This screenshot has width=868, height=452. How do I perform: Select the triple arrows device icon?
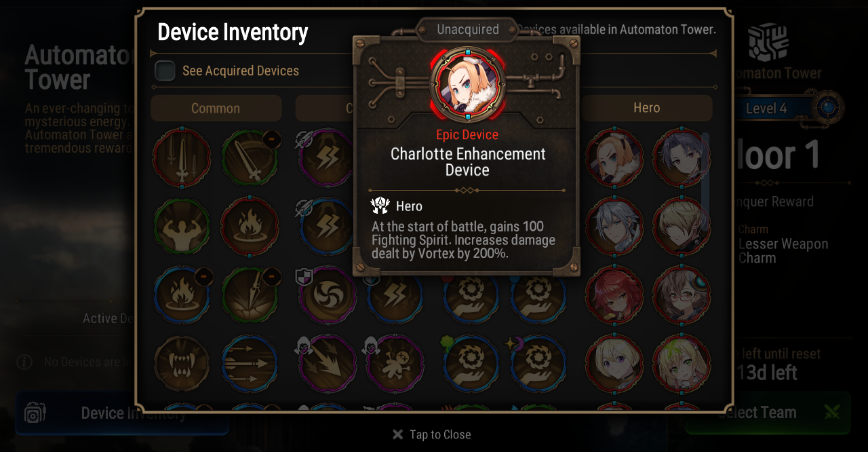[250, 364]
